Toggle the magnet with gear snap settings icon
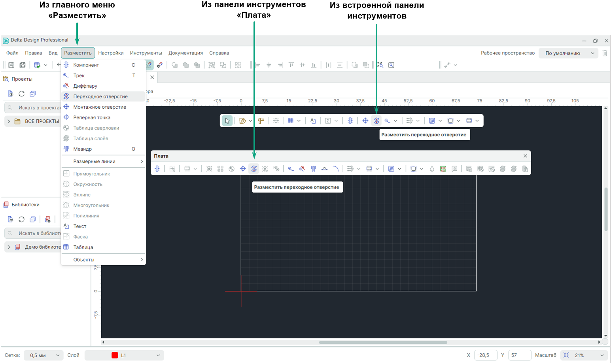Screen dimensions: 611x364 click(x=159, y=65)
